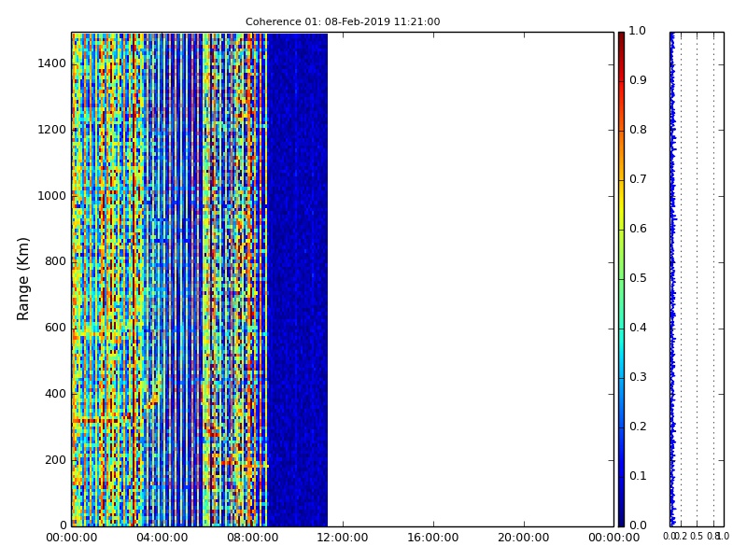The image size is (747, 560).
Task: Click the colorbar label 0.8
Action: tap(638, 130)
